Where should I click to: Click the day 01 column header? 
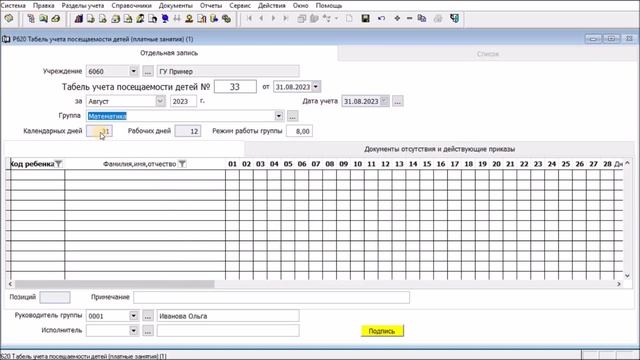click(232, 164)
